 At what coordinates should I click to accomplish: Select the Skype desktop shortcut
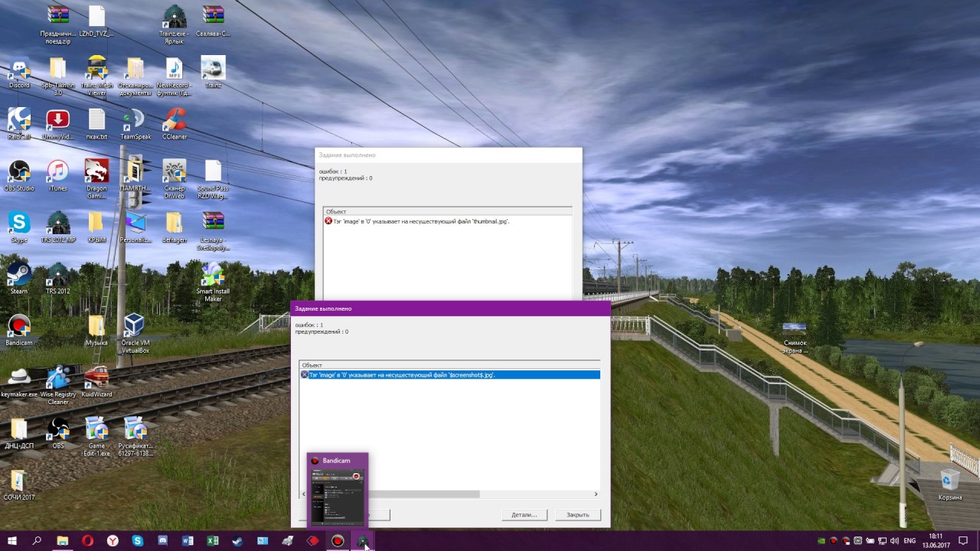(x=19, y=227)
